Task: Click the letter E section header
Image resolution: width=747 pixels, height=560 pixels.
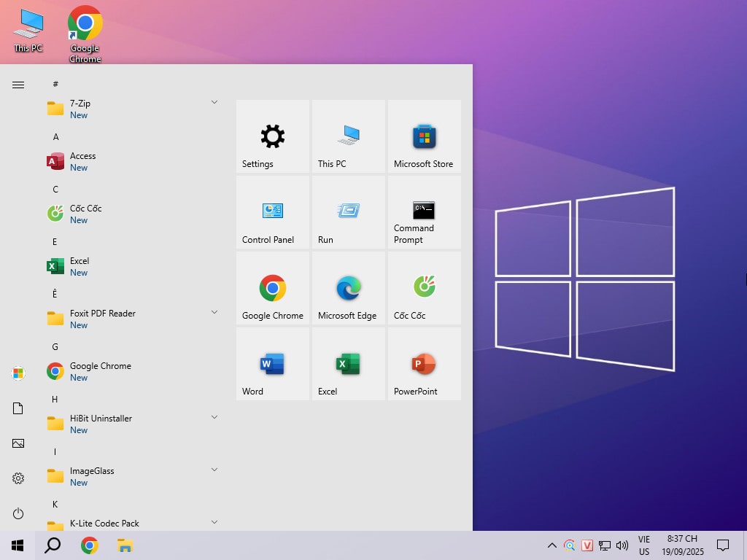Action: 55,241
